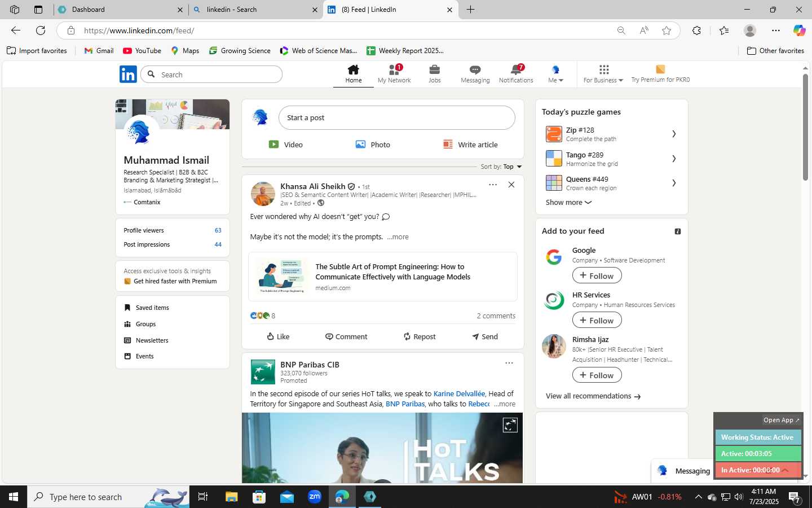Image resolution: width=812 pixels, height=508 pixels.
Task: View the 2 comments on post
Action: 496,316
